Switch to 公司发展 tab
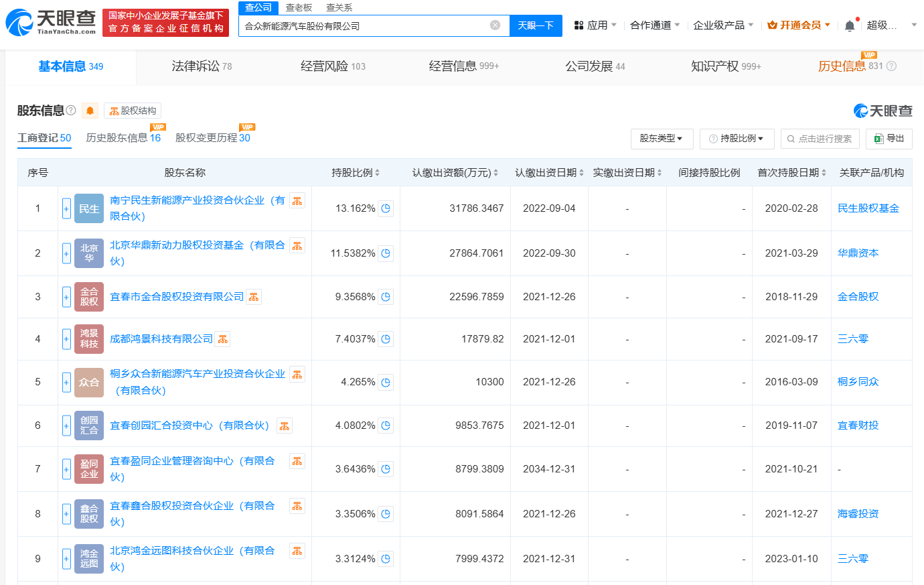 pos(595,66)
